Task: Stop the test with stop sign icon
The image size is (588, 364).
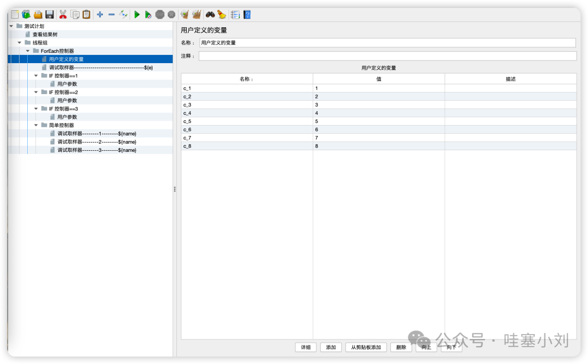Action: 160,15
